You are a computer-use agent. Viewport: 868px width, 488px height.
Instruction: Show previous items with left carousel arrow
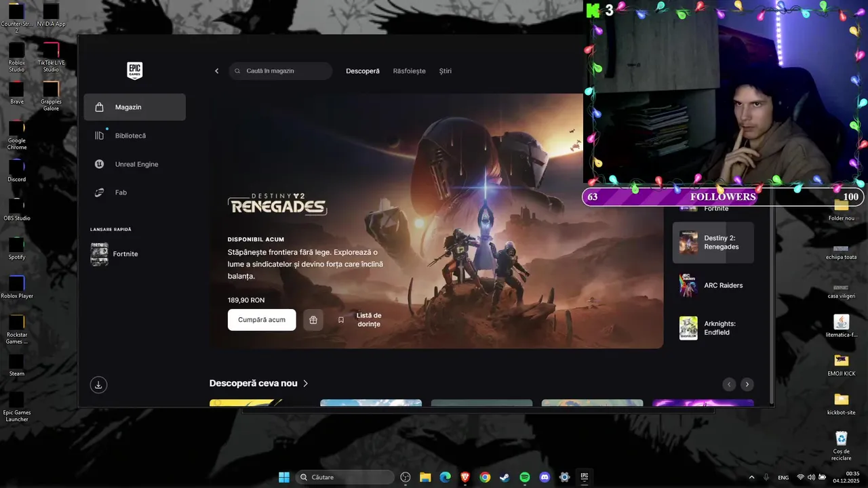click(729, 384)
